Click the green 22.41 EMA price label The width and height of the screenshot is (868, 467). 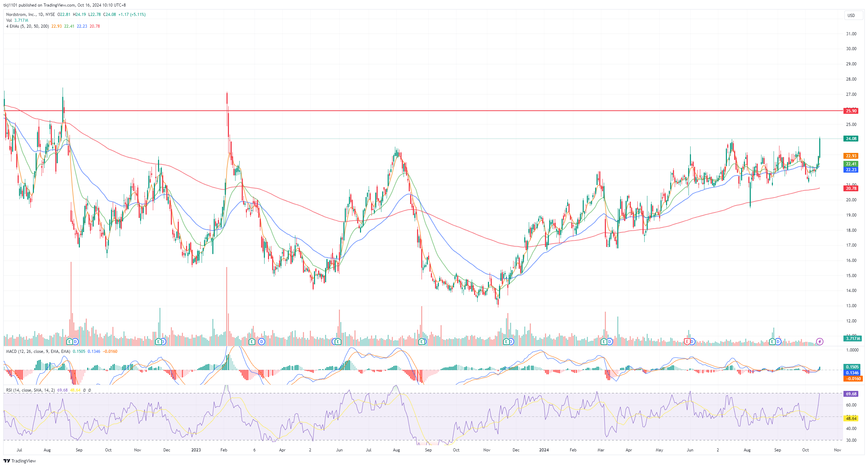[851, 164]
